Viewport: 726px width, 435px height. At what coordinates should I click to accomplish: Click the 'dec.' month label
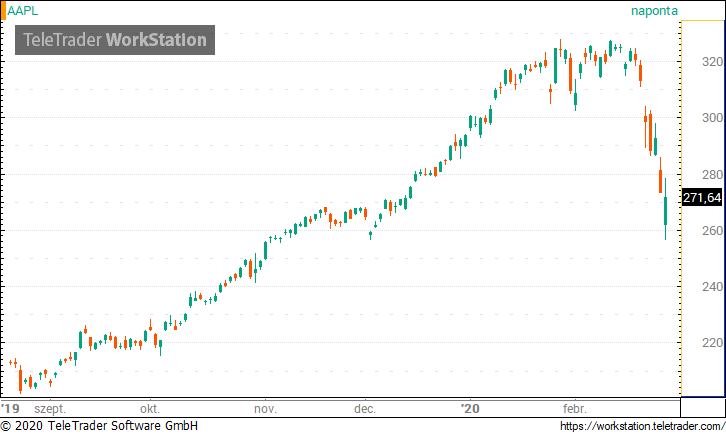[x=364, y=409]
